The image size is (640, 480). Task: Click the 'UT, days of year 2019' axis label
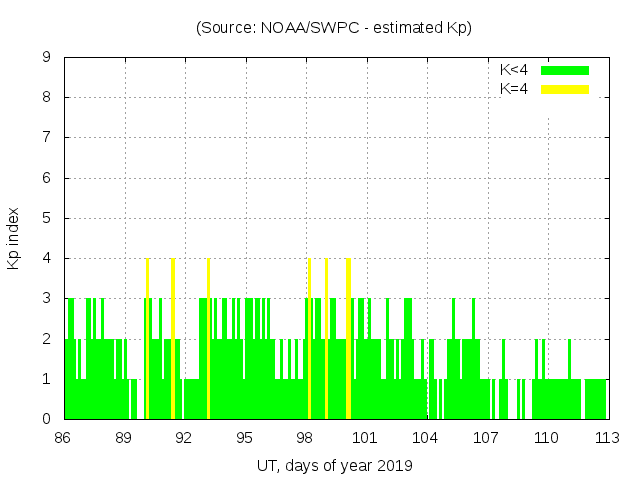334,465
